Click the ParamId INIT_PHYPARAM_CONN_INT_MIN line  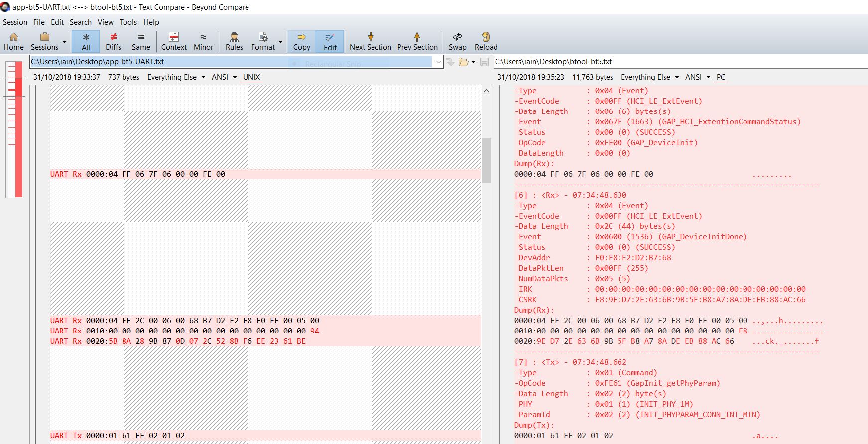point(639,415)
